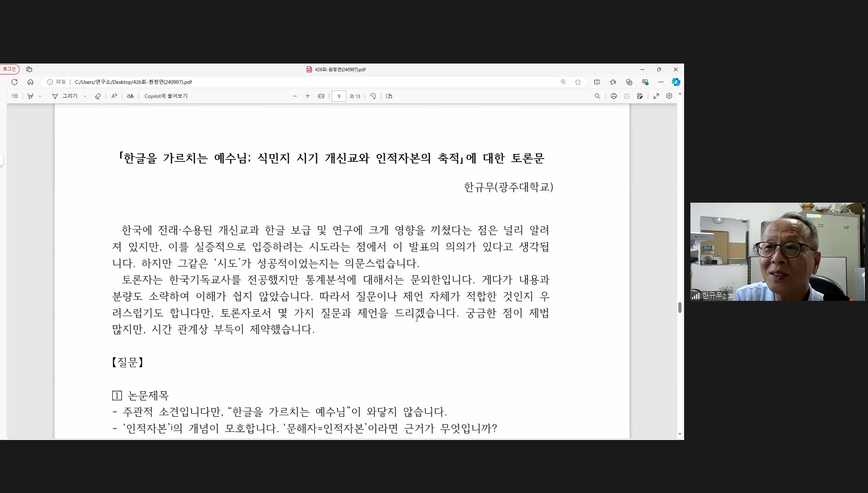868x493 pixels.
Task: Click the save icon in PDF toolbar
Action: 627,96
